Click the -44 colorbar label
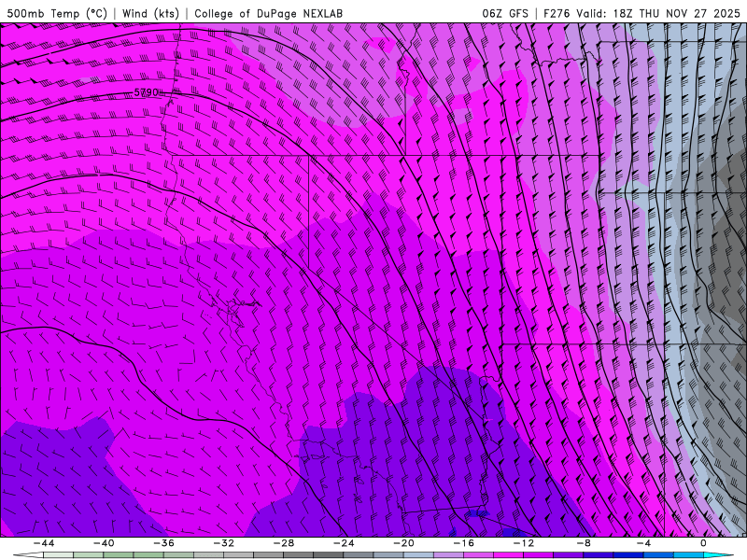Image resolution: width=747 pixels, height=560 pixels. (44, 543)
